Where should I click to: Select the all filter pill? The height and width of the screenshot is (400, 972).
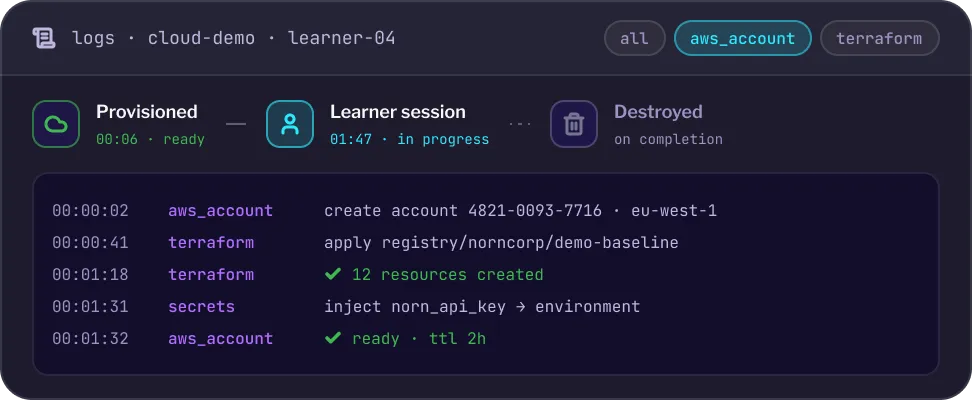tap(635, 38)
